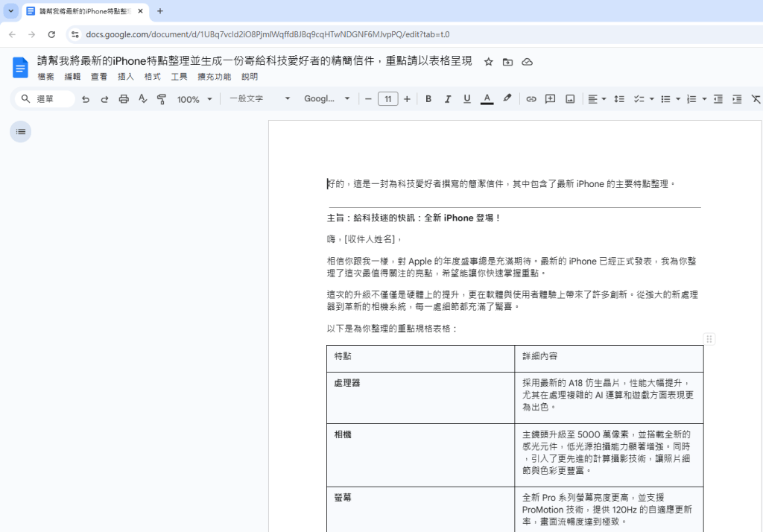Expand the font family dropdown
Screen dimensions: 763x532
coord(326,99)
